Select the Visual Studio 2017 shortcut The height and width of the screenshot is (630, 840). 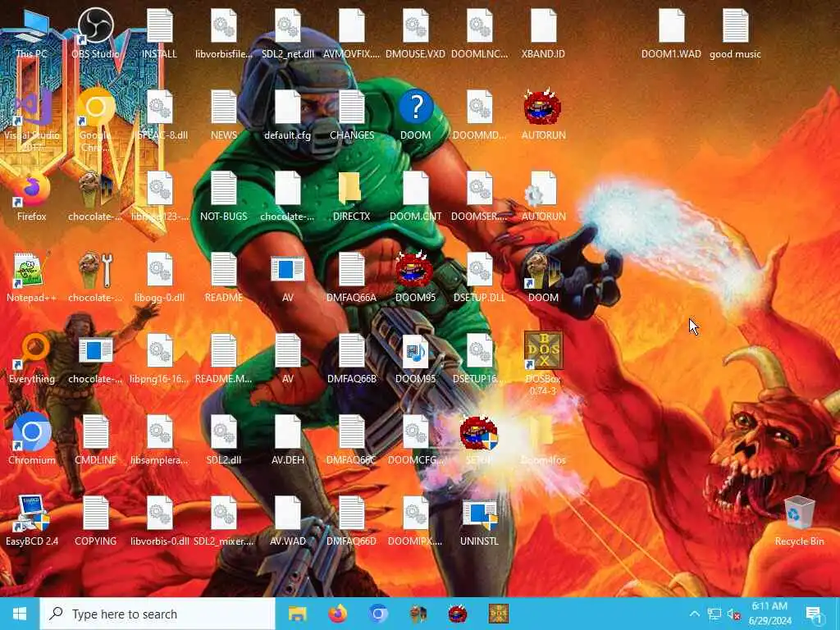pyautogui.click(x=32, y=120)
